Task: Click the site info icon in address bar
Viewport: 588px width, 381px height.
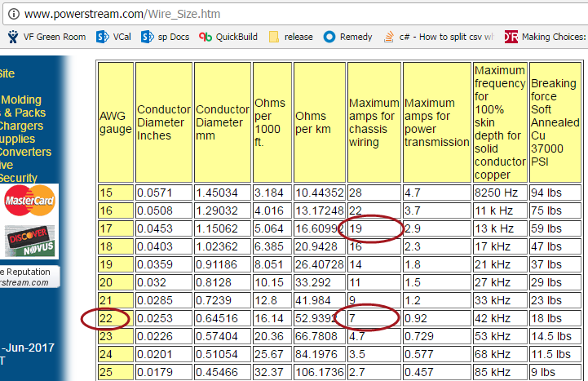Action: tap(11, 14)
